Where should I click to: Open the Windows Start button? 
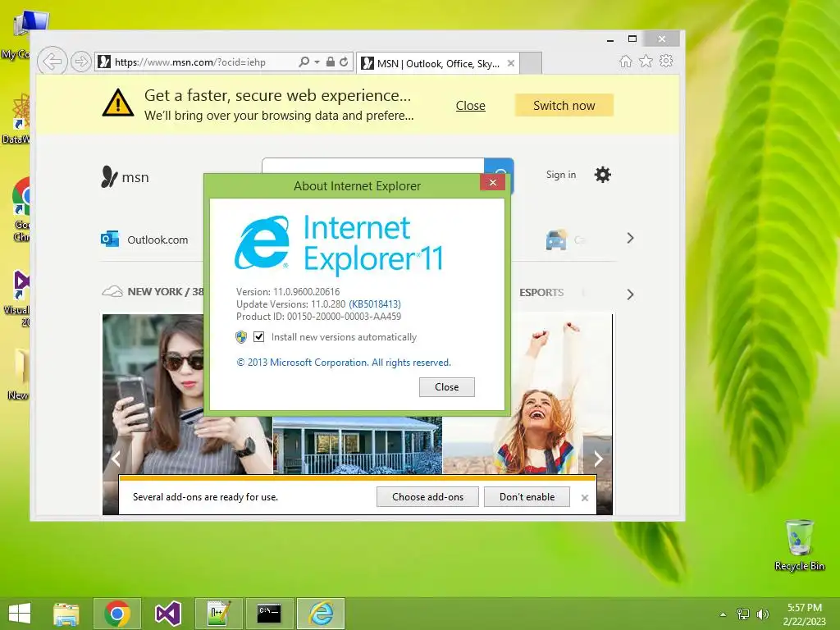point(20,614)
